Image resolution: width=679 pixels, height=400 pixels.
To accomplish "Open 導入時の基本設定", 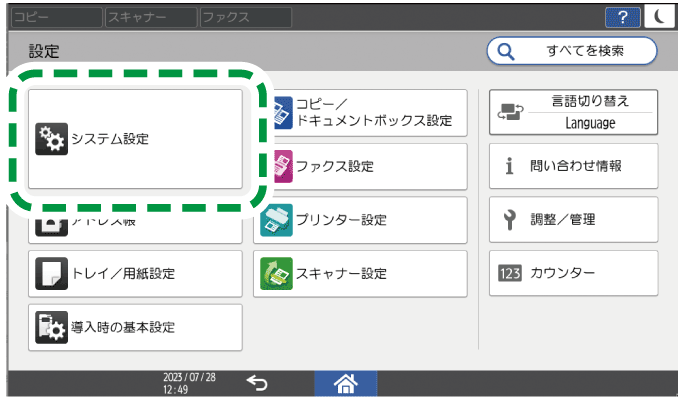I will (x=135, y=327).
